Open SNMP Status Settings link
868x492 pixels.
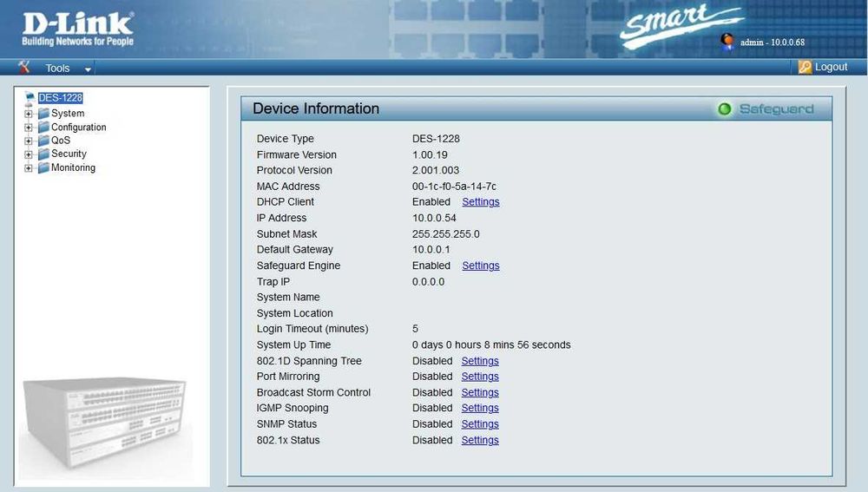[x=480, y=424]
